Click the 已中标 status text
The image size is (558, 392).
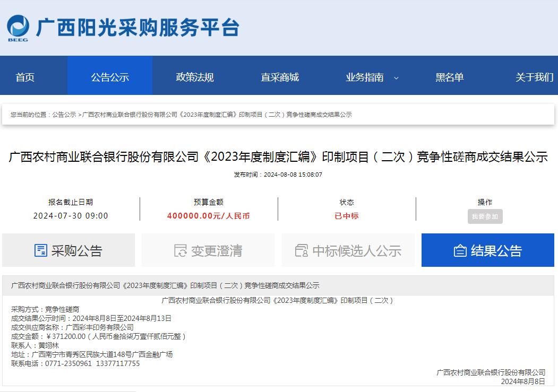point(347,216)
